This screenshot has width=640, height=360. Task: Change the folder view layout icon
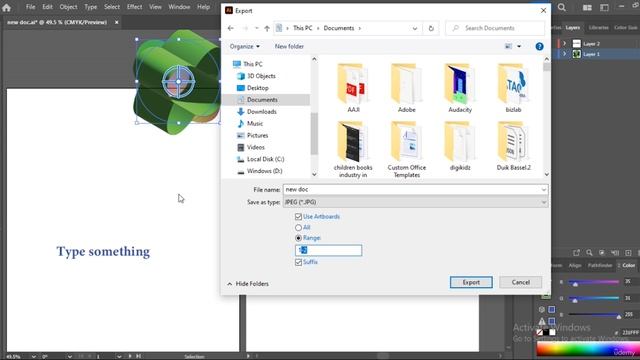pyautogui.click(x=508, y=46)
